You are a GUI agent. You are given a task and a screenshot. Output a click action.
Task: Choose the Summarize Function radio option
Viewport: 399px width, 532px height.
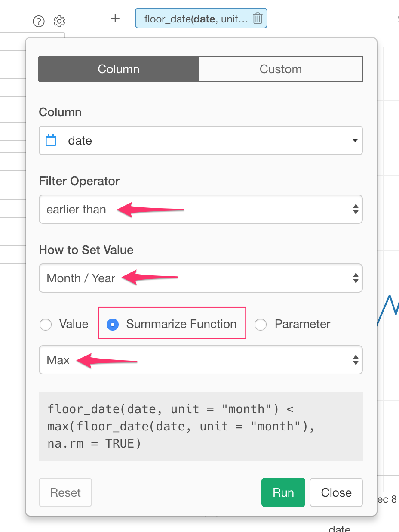[x=113, y=325]
